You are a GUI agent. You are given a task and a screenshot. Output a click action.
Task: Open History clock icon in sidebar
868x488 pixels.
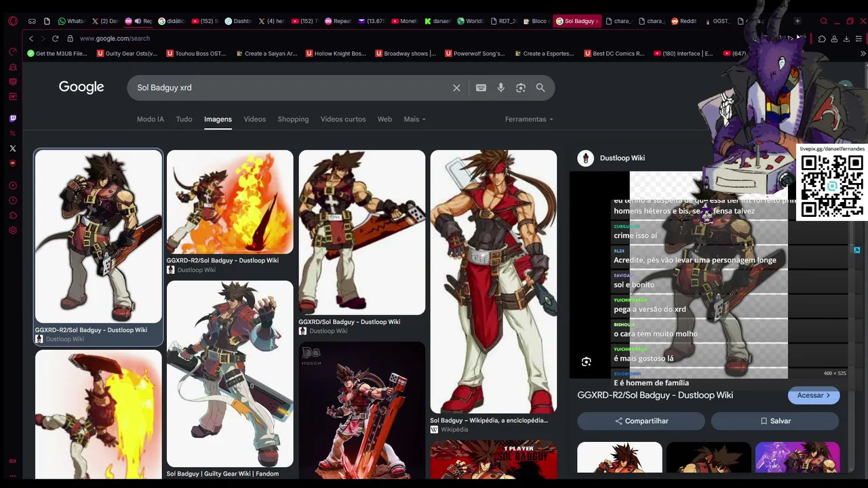pos(12,201)
